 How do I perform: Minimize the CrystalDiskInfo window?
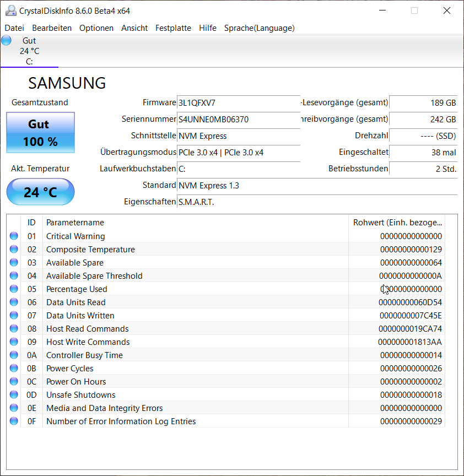[x=382, y=10]
